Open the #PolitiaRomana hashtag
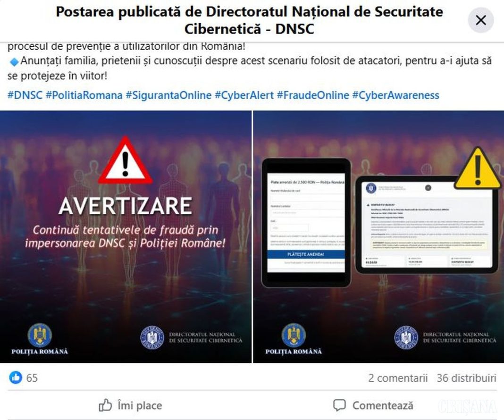This screenshot has height=420, width=504. coord(84,95)
